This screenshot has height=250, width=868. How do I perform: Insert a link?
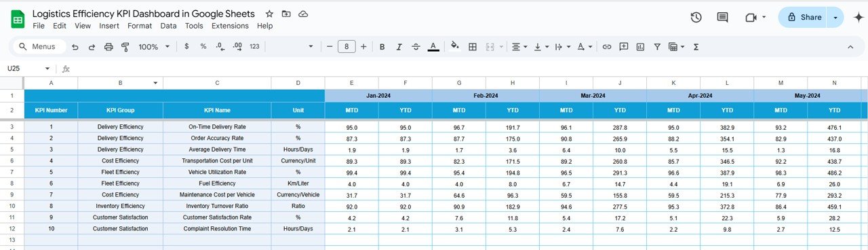pos(607,47)
